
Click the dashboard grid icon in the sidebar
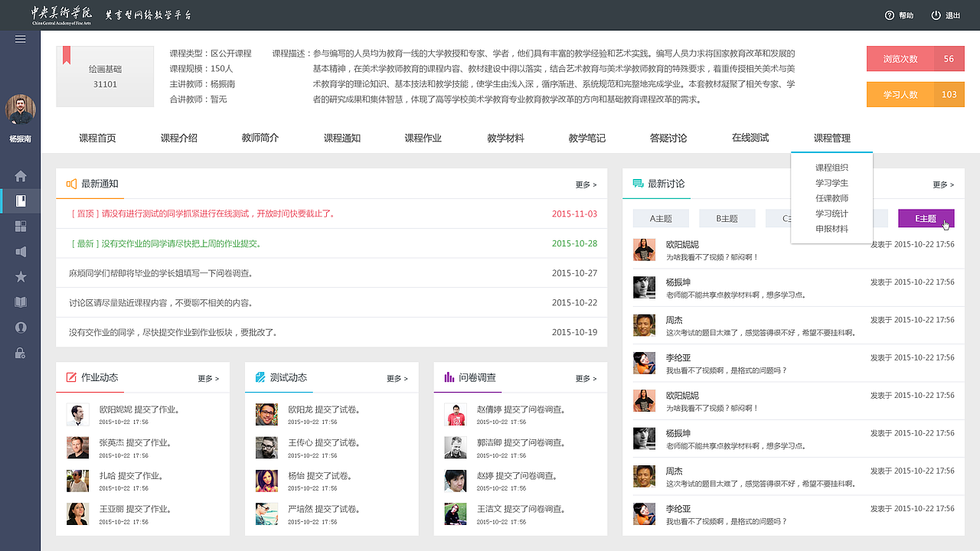click(21, 227)
